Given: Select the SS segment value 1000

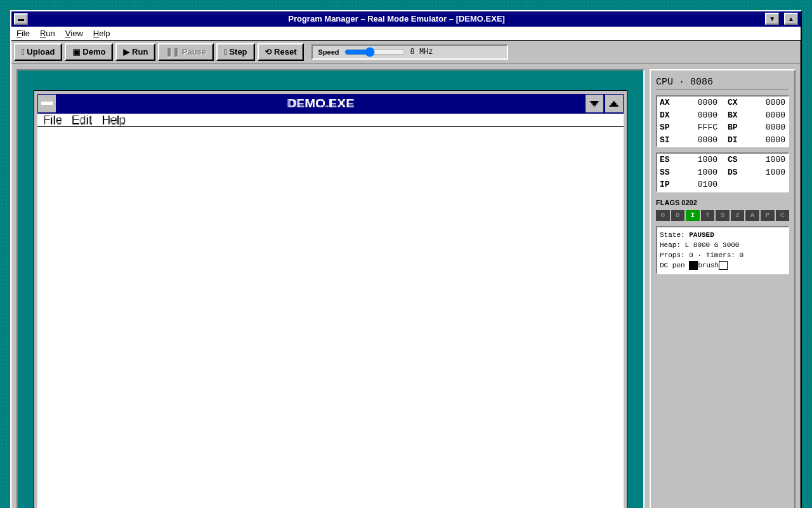Looking at the screenshot, I should tap(707, 173).
